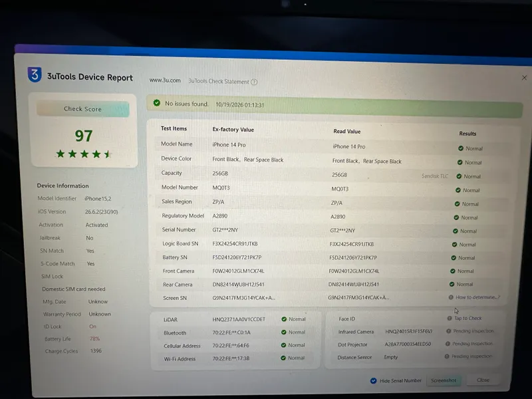Click the five-star rating display
Viewport: 532px width, 399px height.
pos(84,154)
